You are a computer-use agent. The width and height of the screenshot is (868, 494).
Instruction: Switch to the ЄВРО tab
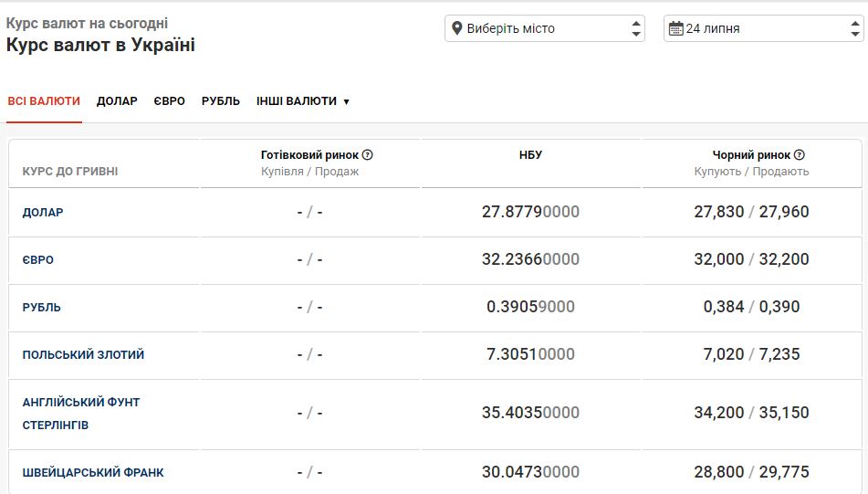tap(169, 101)
